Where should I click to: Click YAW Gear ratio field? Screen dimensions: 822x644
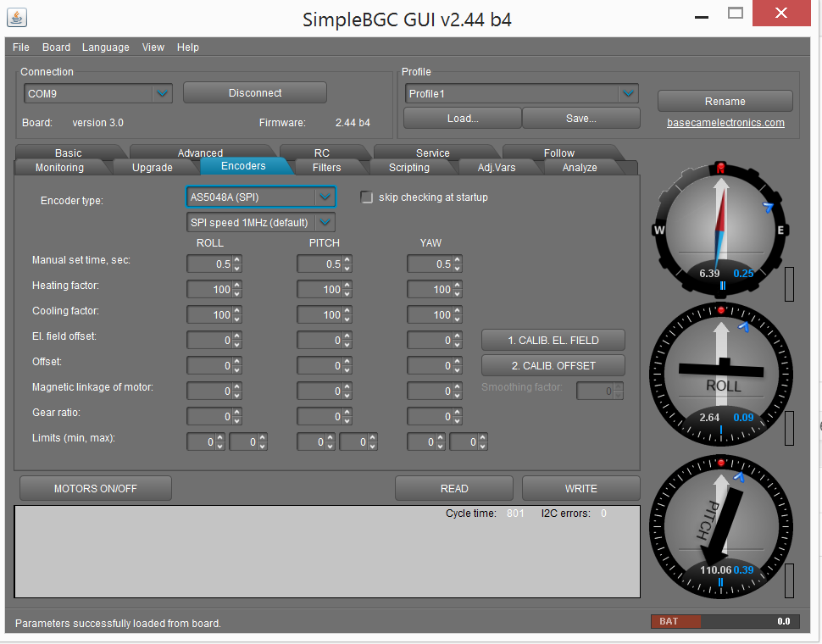(430, 416)
